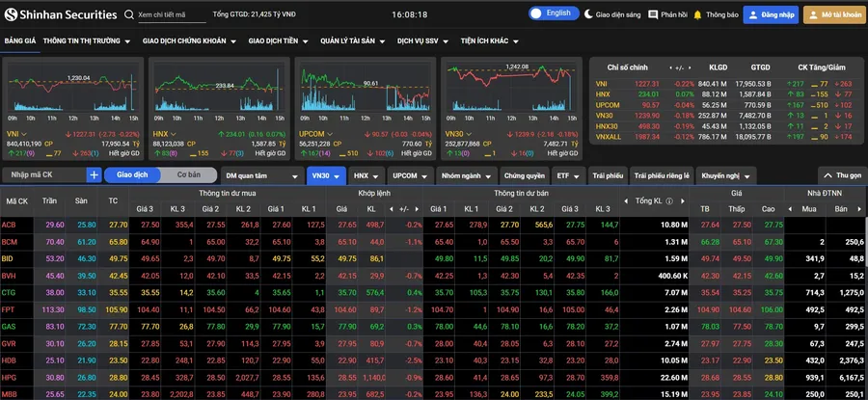
Task: Click left arrow in Khớp lệnh +/- column
Action: (392, 209)
